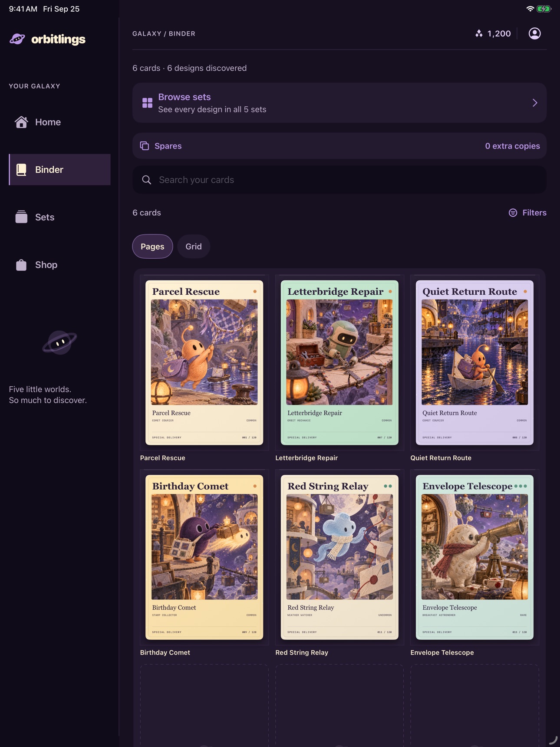Image resolution: width=560 pixels, height=747 pixels.
Task: Open the Red String Relay card
Action: pos(339,557)
